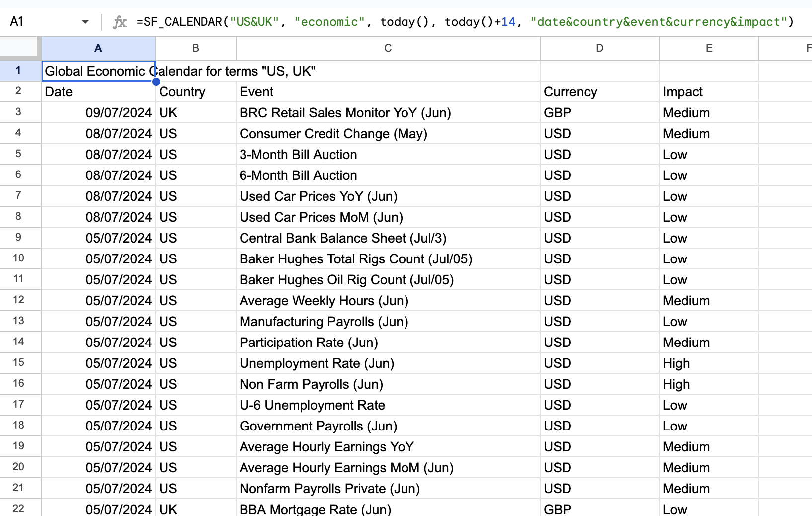The height and width of the screenshot is (516, 812).
Task: Select Used Car Prices MoM (Jun) cell
Action: coord(388,217)
